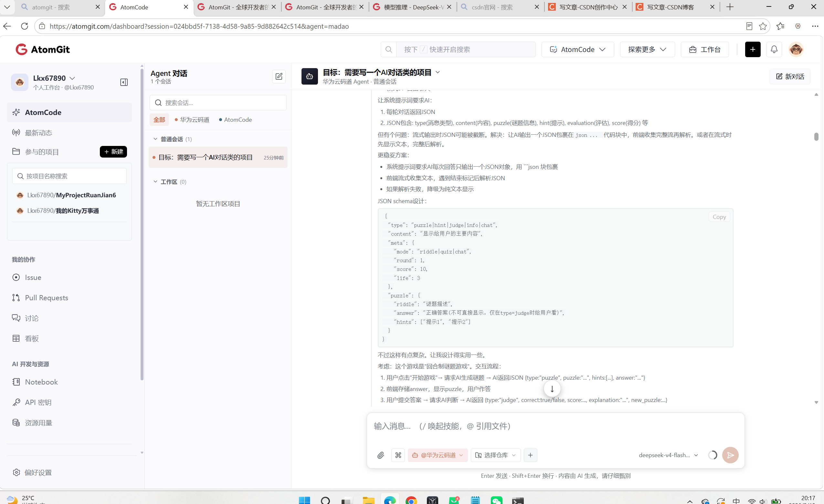Send the message with the send button
This screenshot has height=504, width=824.
tap(730, 455)
